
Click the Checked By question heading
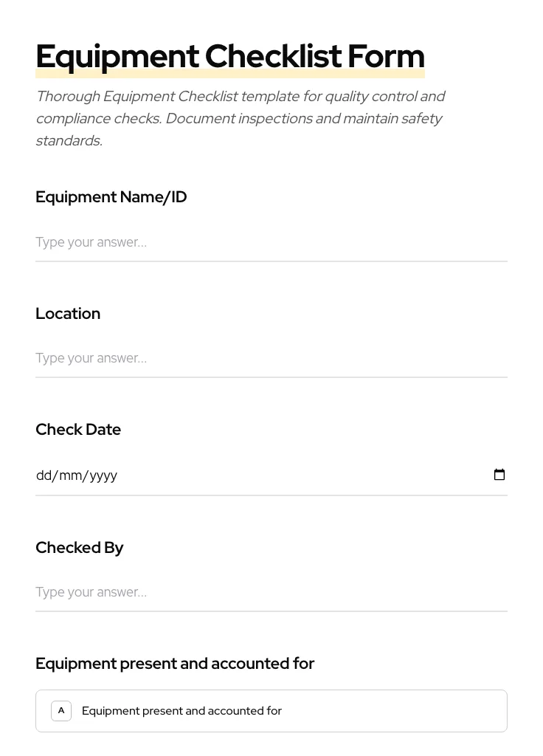pos(80,547)
